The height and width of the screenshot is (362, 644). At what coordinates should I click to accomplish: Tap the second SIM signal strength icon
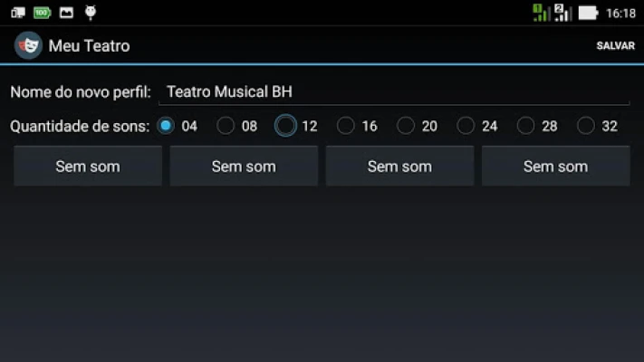562,13
